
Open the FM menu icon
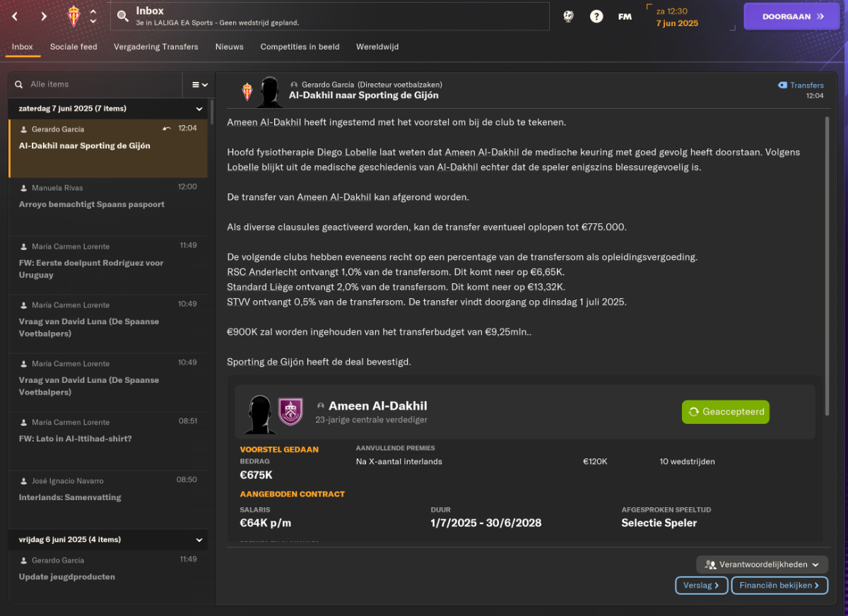[625, 16]
